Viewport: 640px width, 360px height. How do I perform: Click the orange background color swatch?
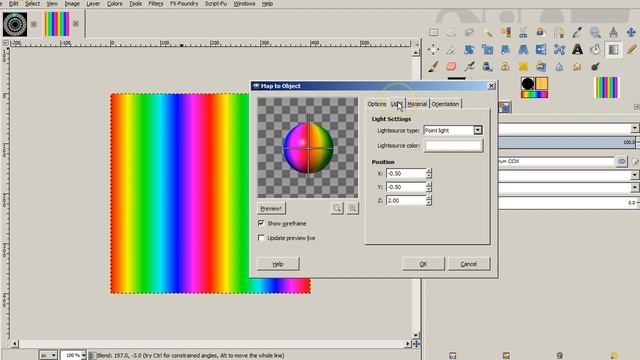tap(542, 84)
